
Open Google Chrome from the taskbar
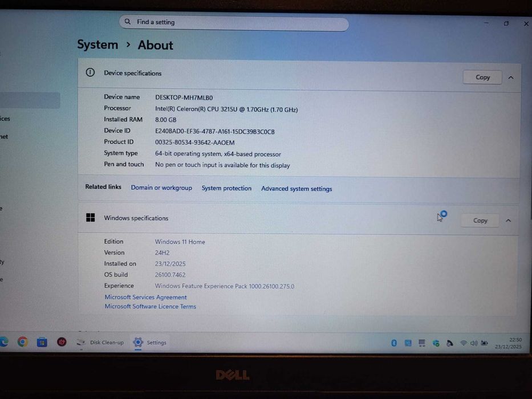pos(23,341)
